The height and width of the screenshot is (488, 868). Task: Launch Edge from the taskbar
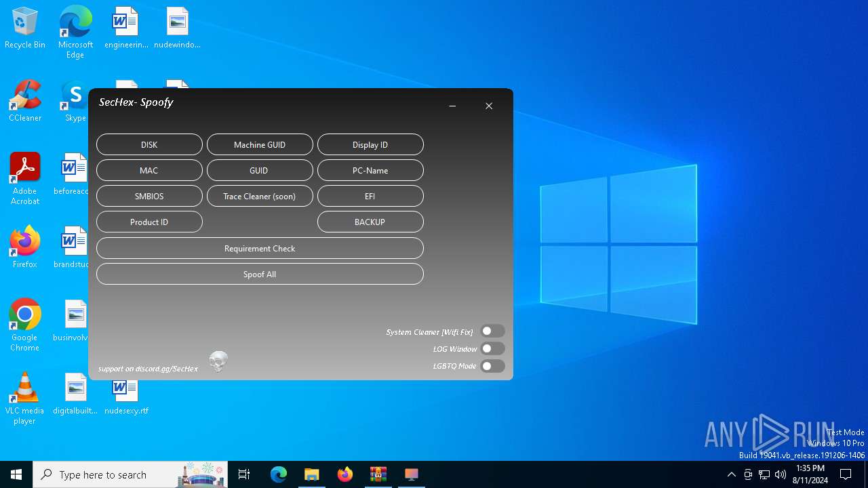point(279,474)
